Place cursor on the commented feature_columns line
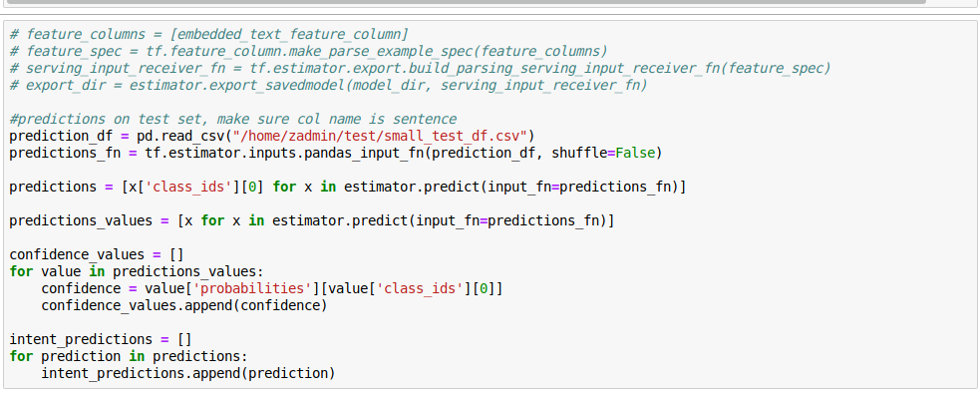Image resolution: width=980 pixels, height=393 pixels. point(209,34)
